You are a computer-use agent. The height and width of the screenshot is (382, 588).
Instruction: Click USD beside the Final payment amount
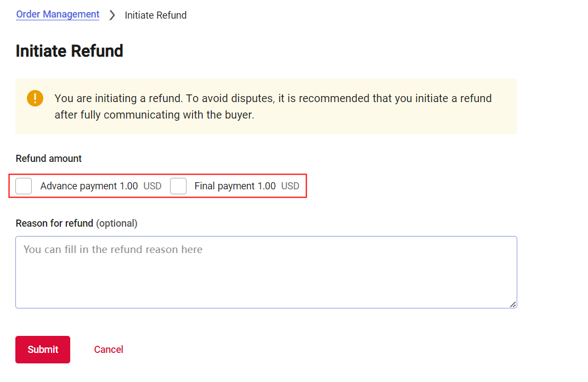290,186
